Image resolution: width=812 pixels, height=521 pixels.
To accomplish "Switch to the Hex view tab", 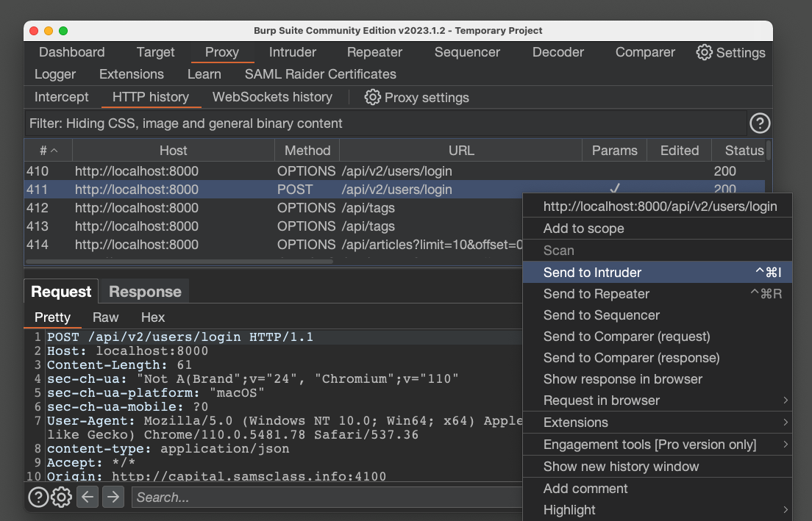I will point(153,317).
